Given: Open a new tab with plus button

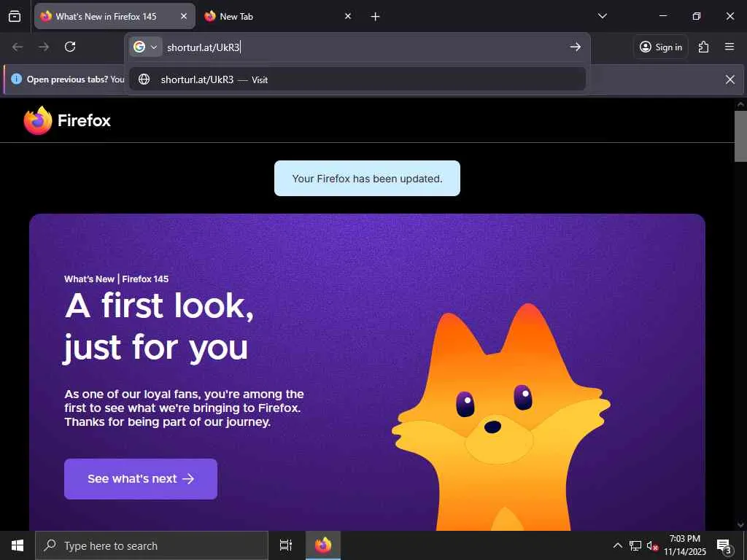Looking at the screenshot, I should (375, 17).
